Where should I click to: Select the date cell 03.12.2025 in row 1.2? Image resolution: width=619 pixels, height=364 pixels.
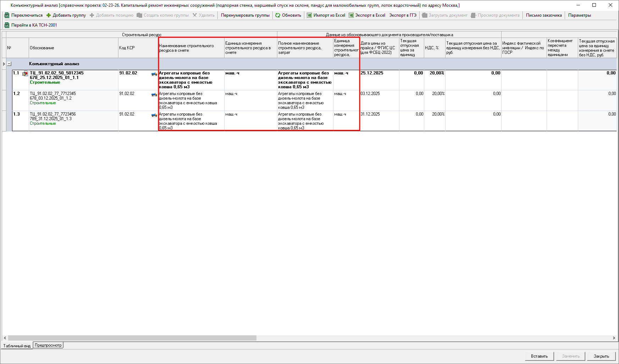(370, 94)
